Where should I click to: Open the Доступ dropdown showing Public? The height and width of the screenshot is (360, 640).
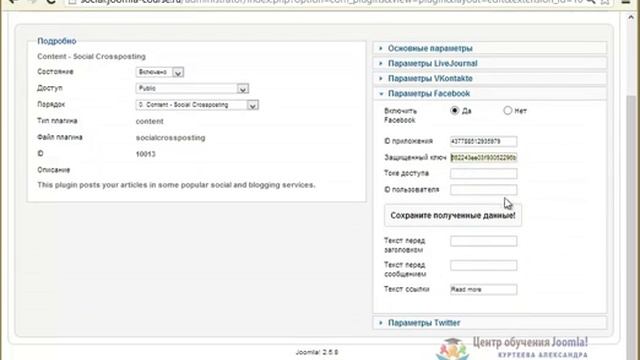[192, 89]
